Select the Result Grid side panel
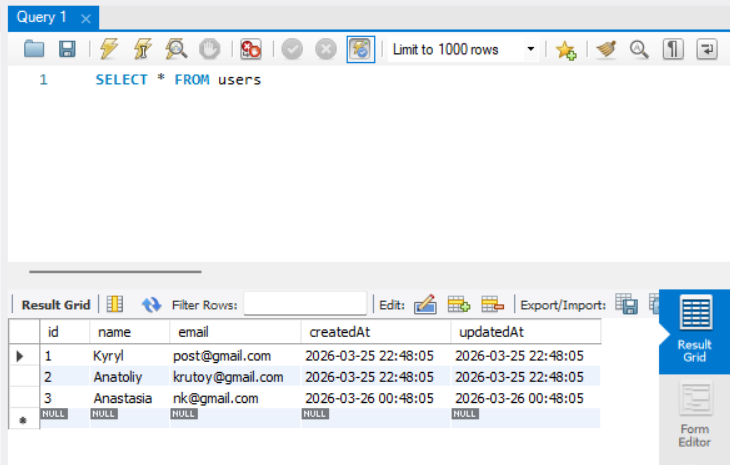The height and width of the screenshot is (465, 730). pyautogui.click(x=694, y=332)
